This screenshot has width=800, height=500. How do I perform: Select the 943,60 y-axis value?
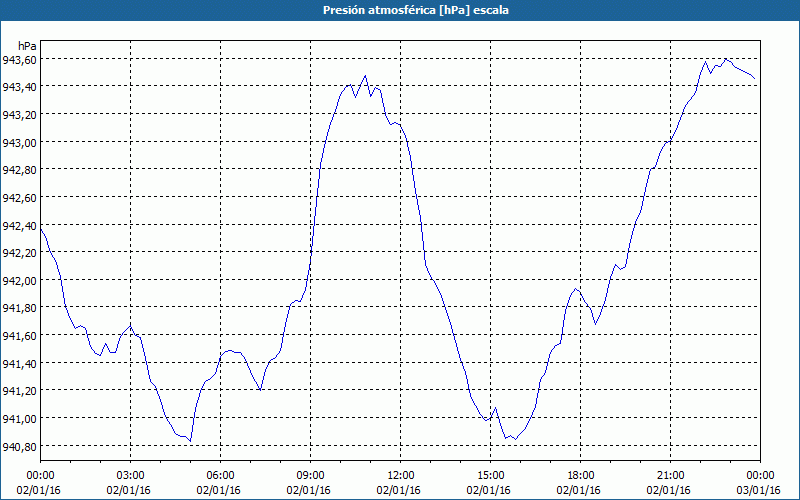pos(19,60)
